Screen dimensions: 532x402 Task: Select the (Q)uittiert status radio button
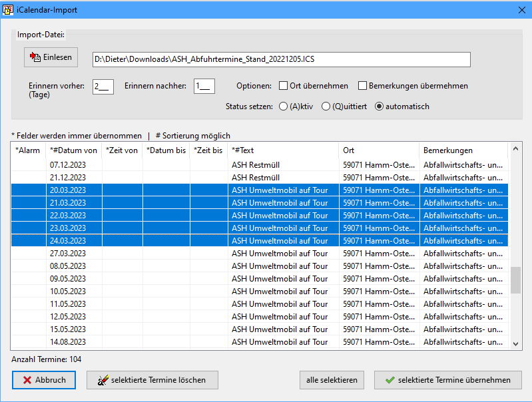(326, 106)
